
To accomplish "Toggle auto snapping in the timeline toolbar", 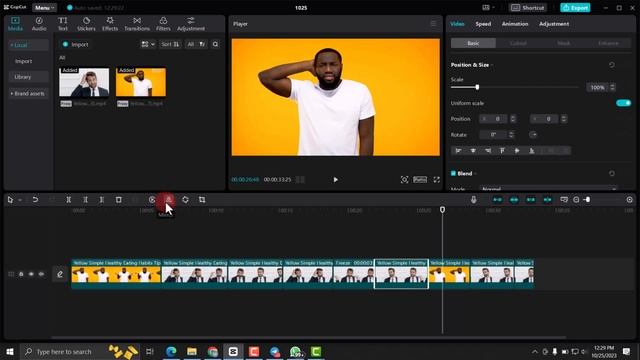I will click(x=514, y=200).
